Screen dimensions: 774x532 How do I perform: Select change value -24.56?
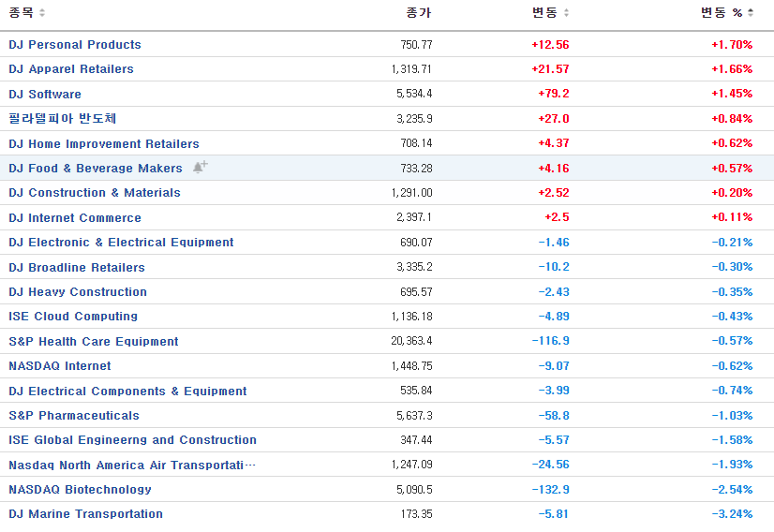[550, 465]
